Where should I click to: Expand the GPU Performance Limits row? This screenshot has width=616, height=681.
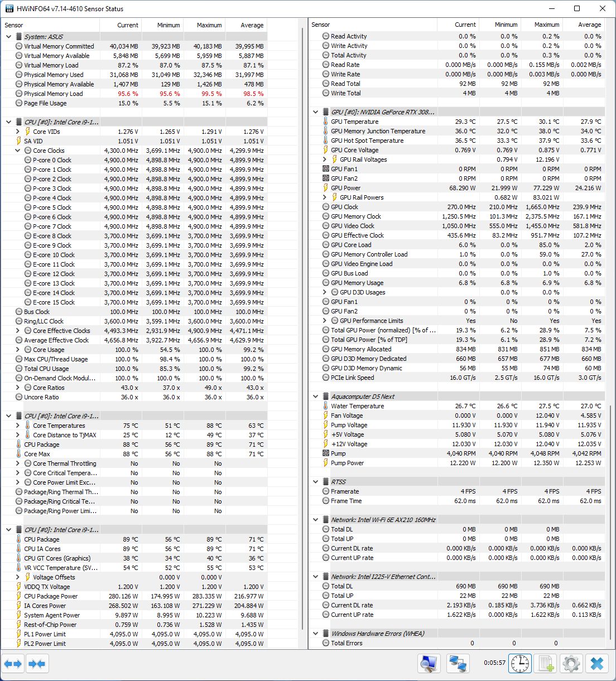click(325, 321)
